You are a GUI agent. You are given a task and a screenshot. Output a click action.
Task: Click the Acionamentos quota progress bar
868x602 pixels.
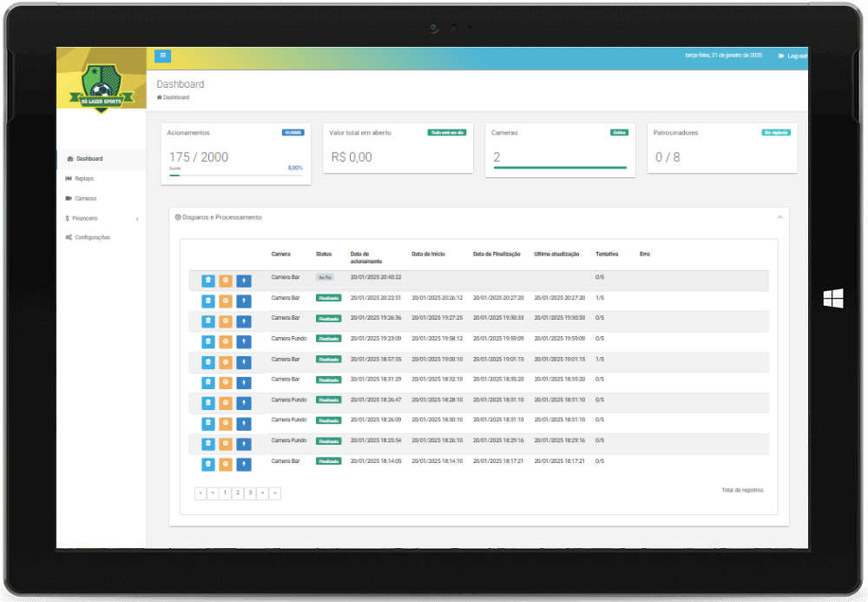[235, 175]
